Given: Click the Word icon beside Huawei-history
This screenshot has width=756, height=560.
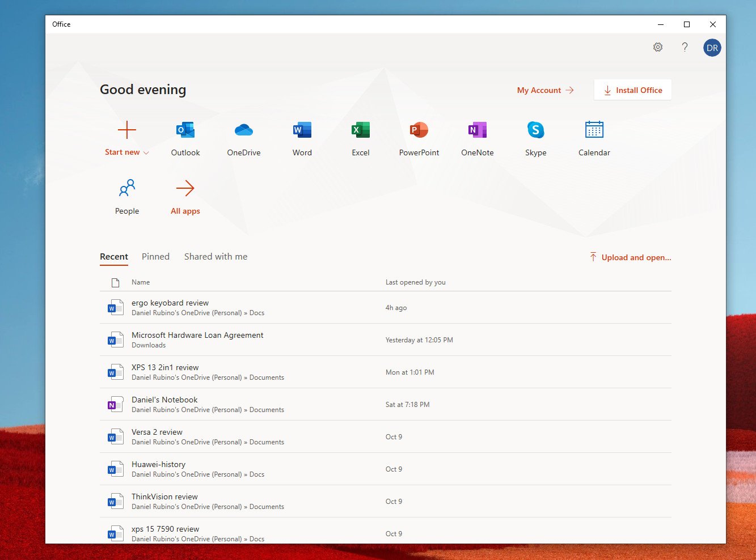Looking at the screenshot, I should pyautogui.click(x=115, y=469).
